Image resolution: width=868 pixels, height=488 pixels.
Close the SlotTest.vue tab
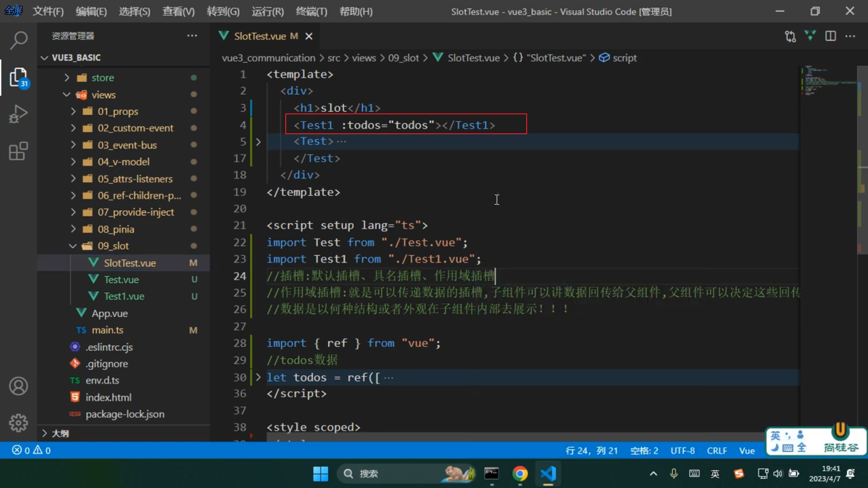(309, 36)
